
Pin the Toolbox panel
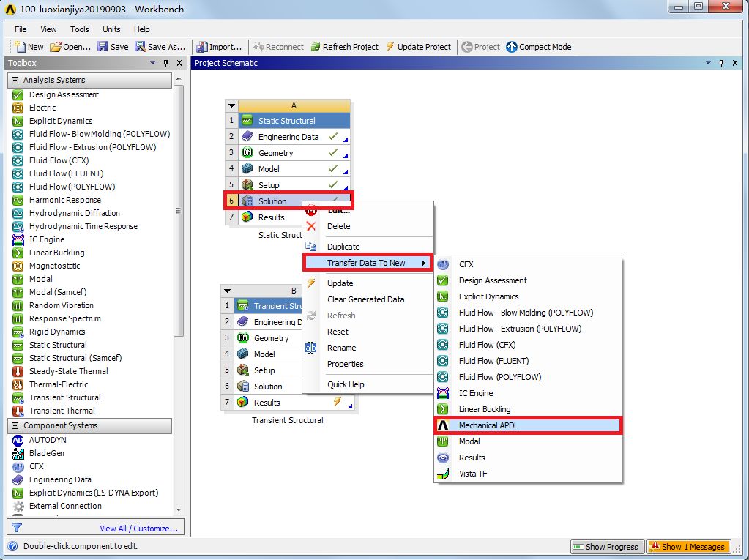[165, 63]
